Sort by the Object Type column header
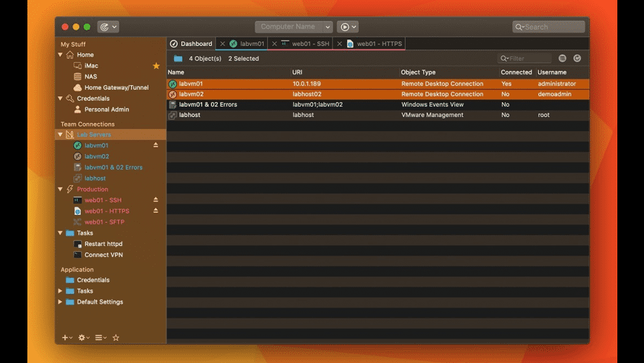Screen dimensions: 644x363 point(418,72)
